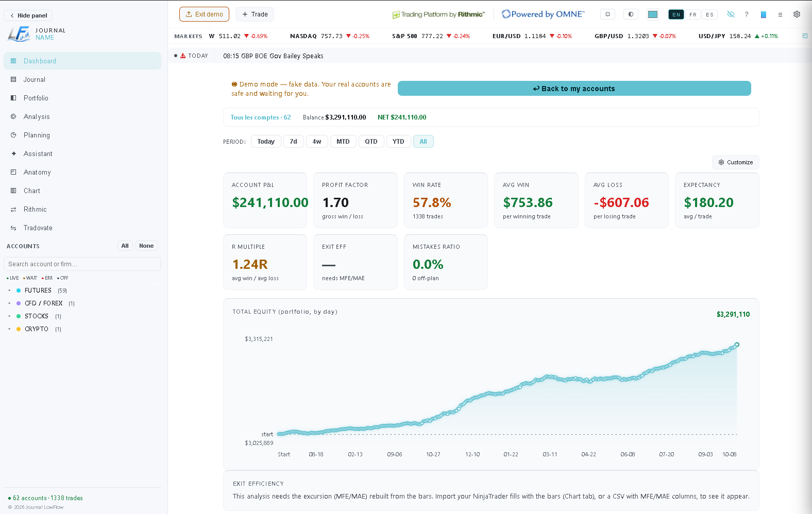Select EN language option
Viewport: 812px width, 514px height.
pos(676,14)
